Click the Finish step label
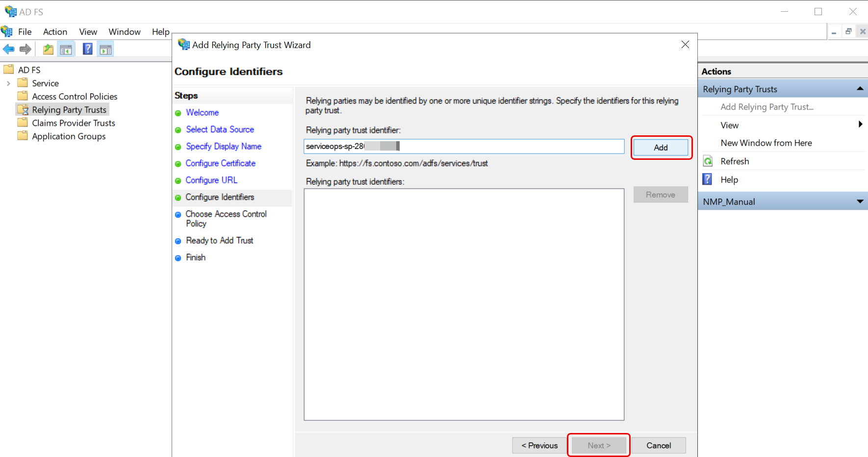 [x=196, y=257]
